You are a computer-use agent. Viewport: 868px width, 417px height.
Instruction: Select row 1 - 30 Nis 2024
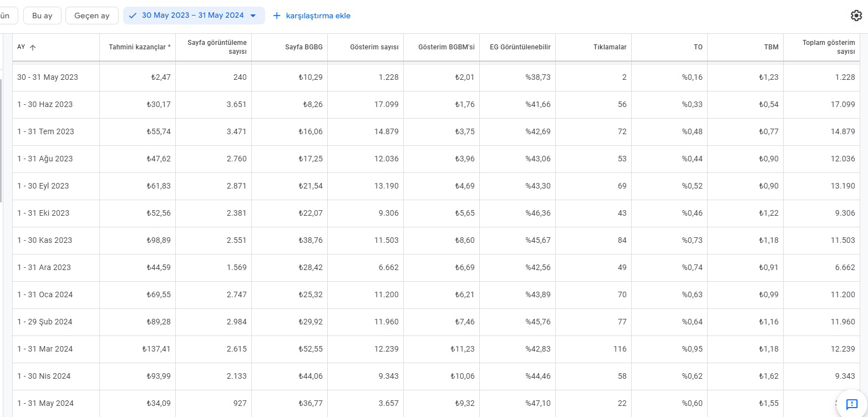click(436, 377)
